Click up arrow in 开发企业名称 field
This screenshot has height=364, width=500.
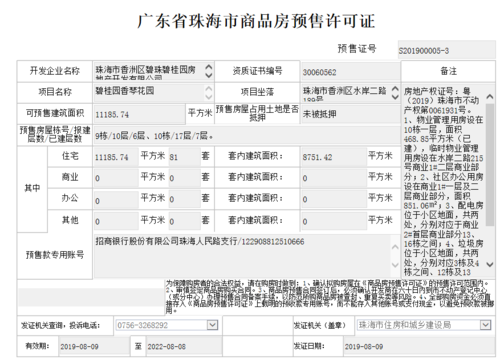pos(209,67)
